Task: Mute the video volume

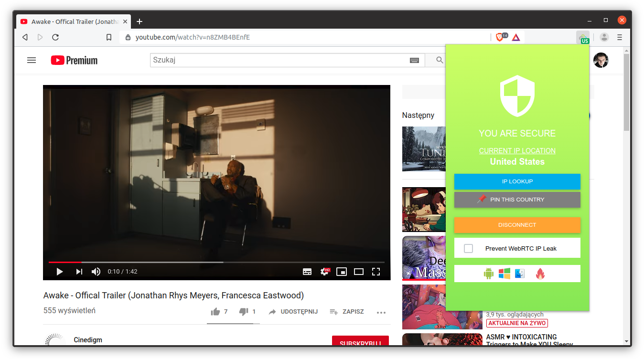Action: point(96,272)
